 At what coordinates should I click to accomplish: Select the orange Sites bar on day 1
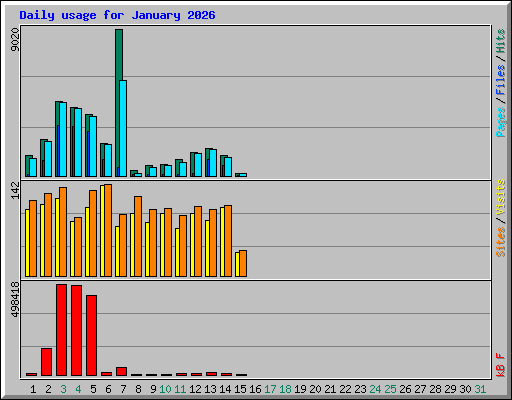(x=33, y=238)
